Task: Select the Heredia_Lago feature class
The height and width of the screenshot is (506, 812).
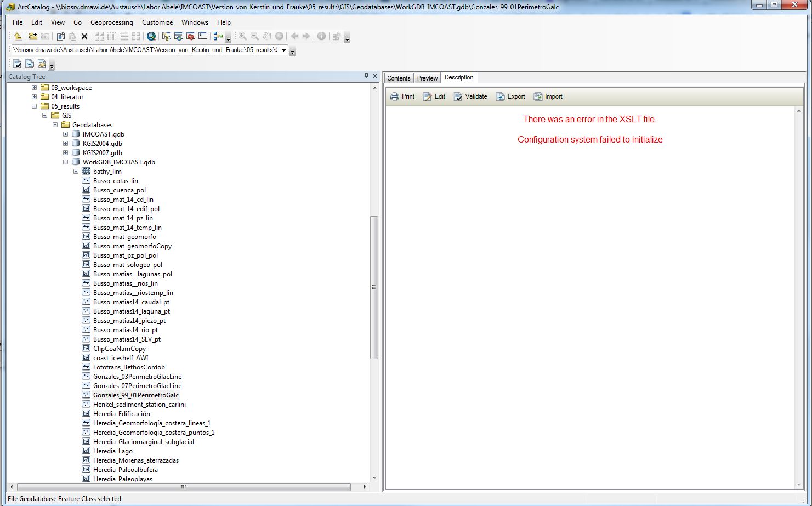Action: point(113,451)
